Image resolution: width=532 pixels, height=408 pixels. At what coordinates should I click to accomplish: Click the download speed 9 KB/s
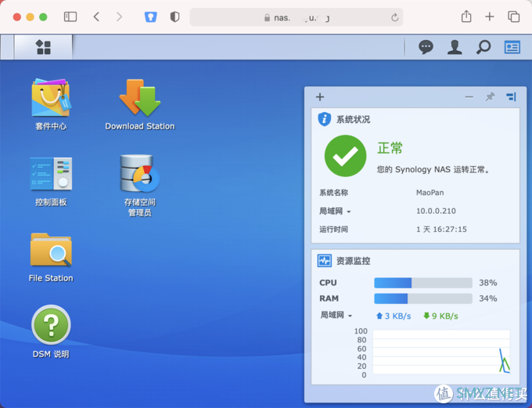tap(440, 316)
